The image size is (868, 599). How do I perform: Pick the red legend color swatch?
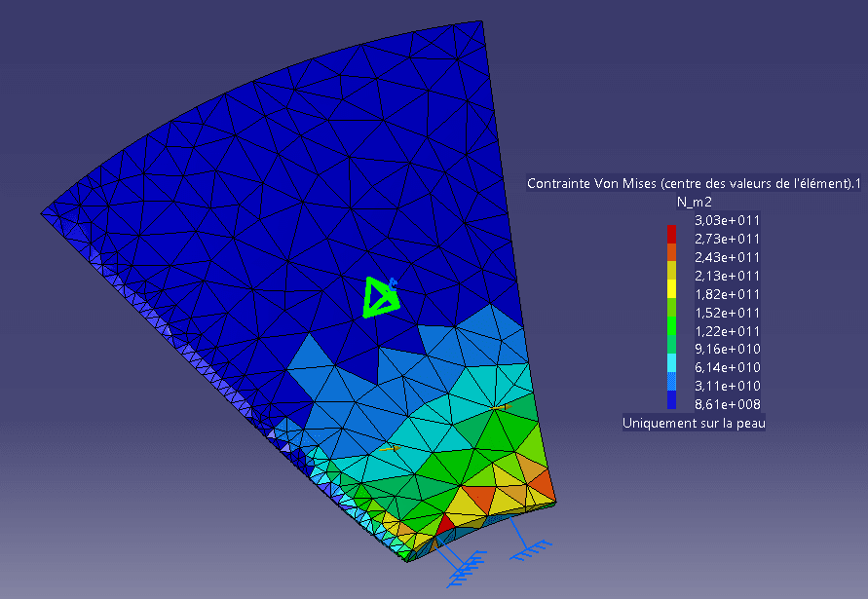tap(671, 234)
